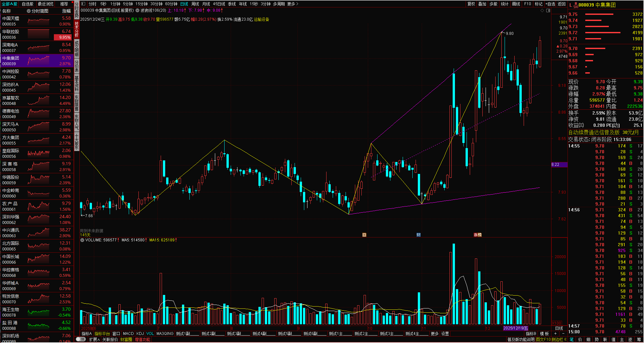The width and height of the screenshot is (644, 343).
Task: Open the 指标B dropdown
Action: (531, 334)
